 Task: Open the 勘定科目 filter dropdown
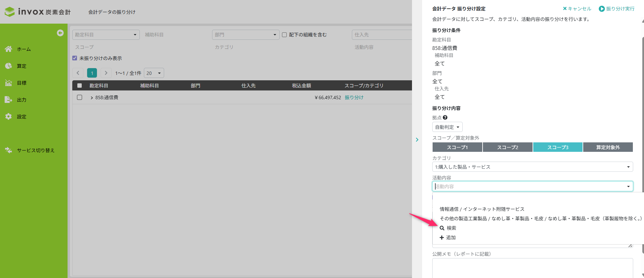point(106,35)
